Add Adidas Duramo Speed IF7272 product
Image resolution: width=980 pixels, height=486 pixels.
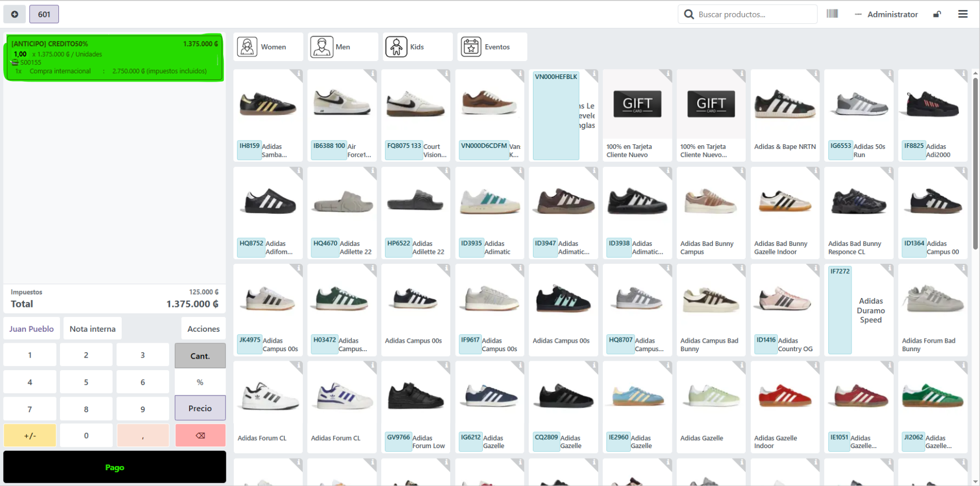(x=859, y=310)
